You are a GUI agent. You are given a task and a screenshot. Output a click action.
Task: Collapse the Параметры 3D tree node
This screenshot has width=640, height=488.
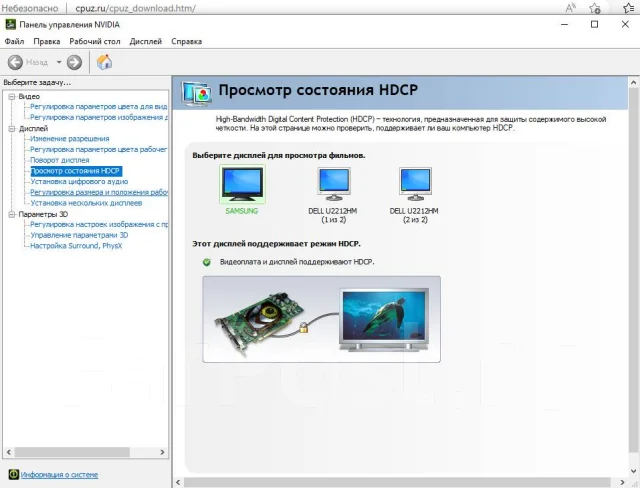pos(12,214)
